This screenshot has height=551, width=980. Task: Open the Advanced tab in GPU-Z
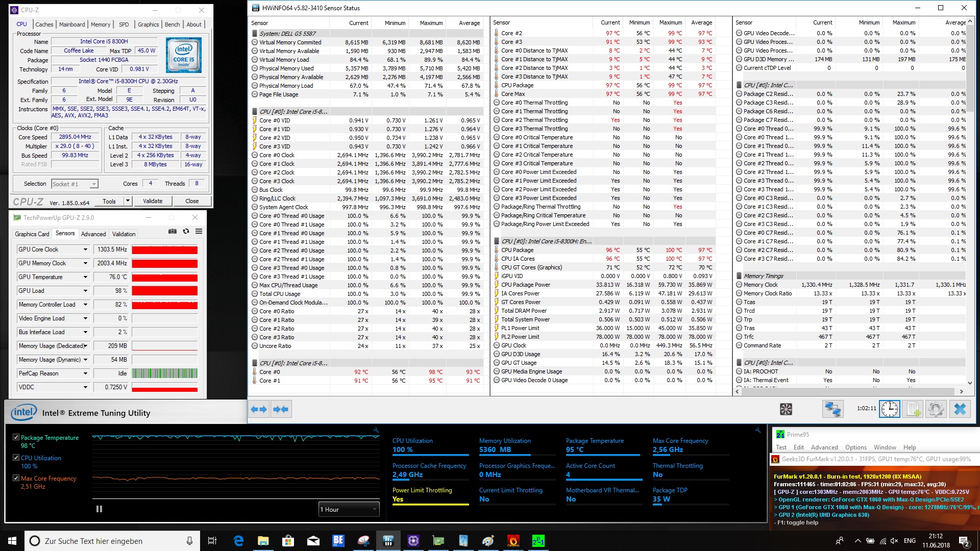93,234
